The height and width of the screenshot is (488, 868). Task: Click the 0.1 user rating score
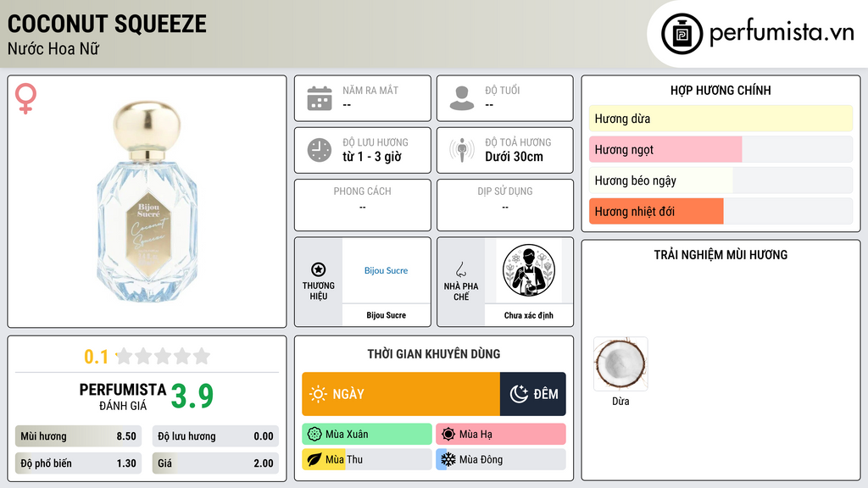(96, 357)
